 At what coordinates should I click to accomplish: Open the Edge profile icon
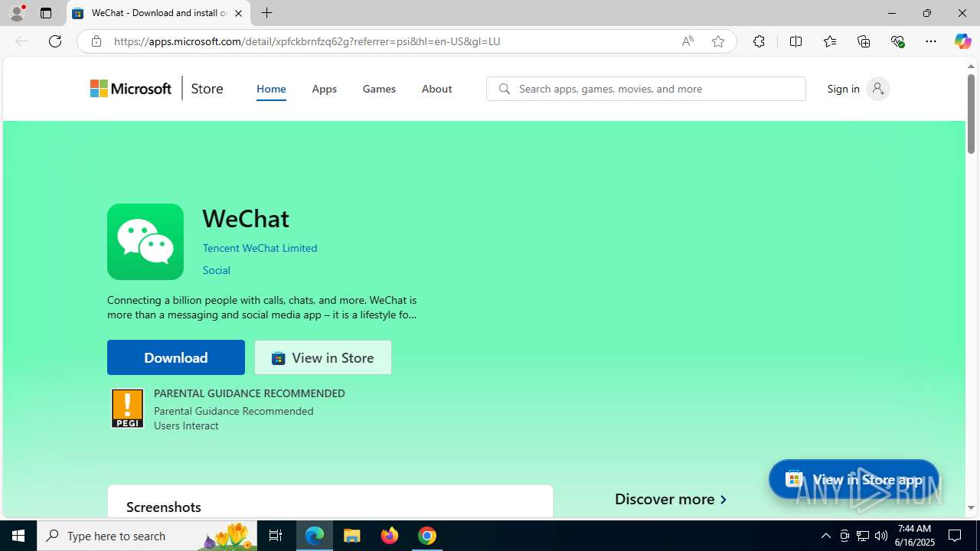tap(17, 13)
